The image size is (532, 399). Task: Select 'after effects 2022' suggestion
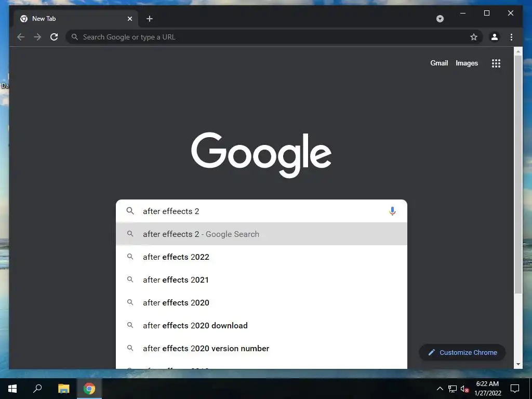(261, 257)
